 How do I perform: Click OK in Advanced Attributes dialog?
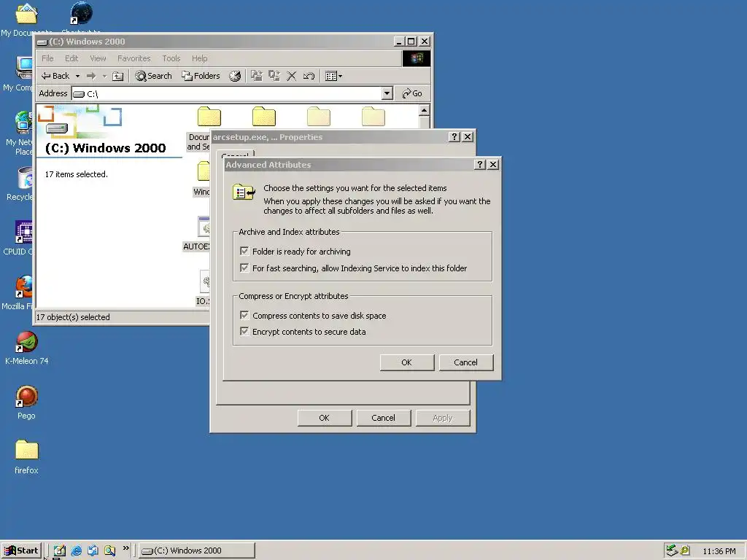click(x=407, y=362)
